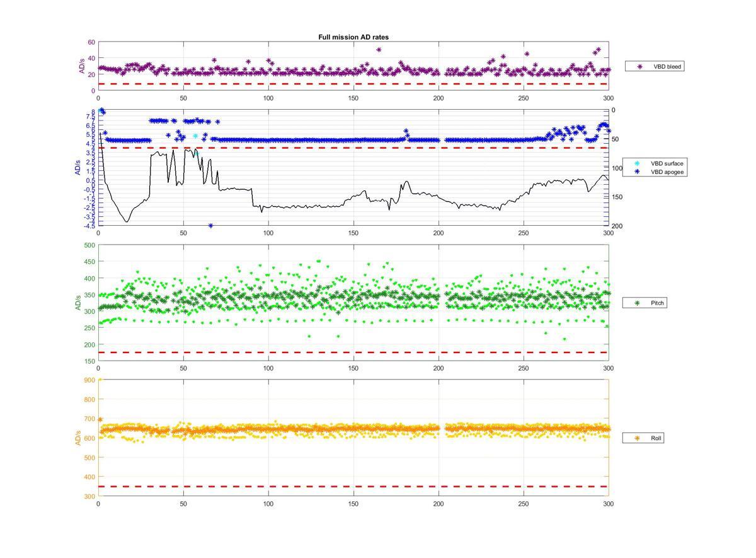Viewport: 756px width, 558px height.
Task: Click the red dashed threshold line in roll plot
Action: coord(353,486)
